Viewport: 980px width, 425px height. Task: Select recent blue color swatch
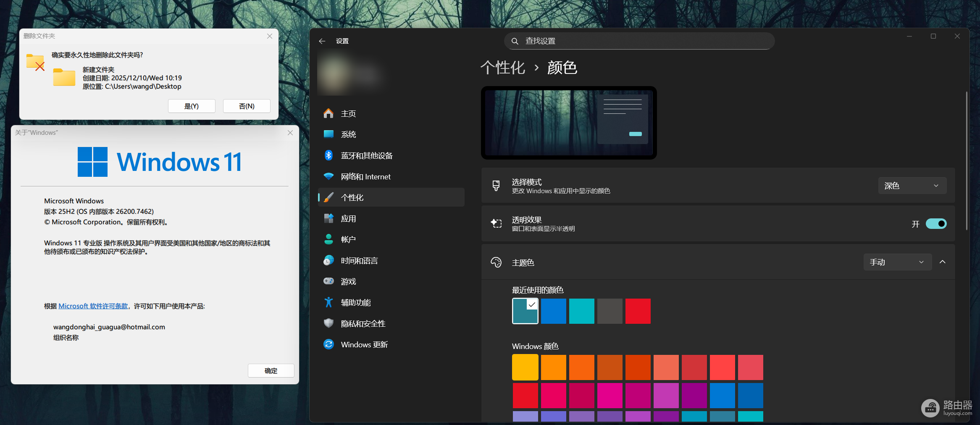[x=554, y=311]
